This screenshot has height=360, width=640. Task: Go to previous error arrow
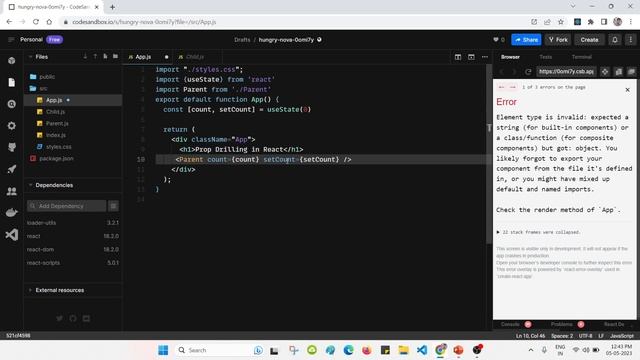click(502, 87)
